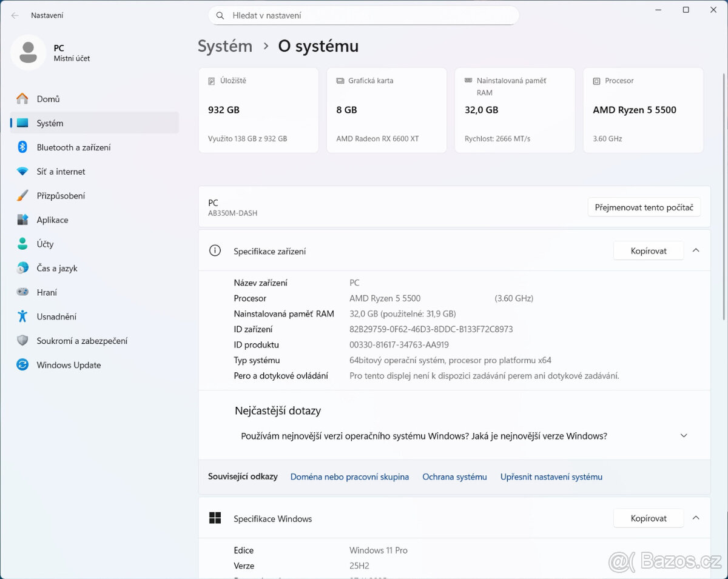The height and width of the screenshot is (579, 728).
Task: Expand the Windows version FAQ question
Action: pyautogui.click(x=684, y=435)
